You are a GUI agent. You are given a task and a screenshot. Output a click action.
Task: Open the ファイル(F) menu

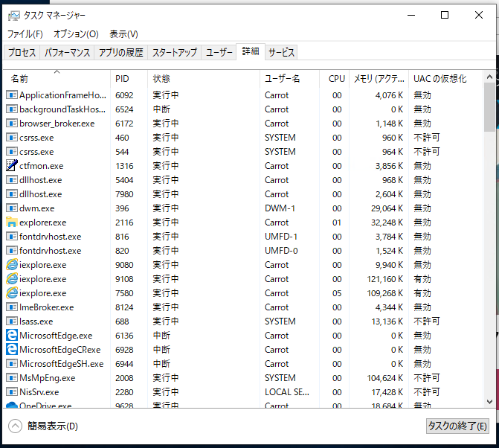click(x=25, y=34)
